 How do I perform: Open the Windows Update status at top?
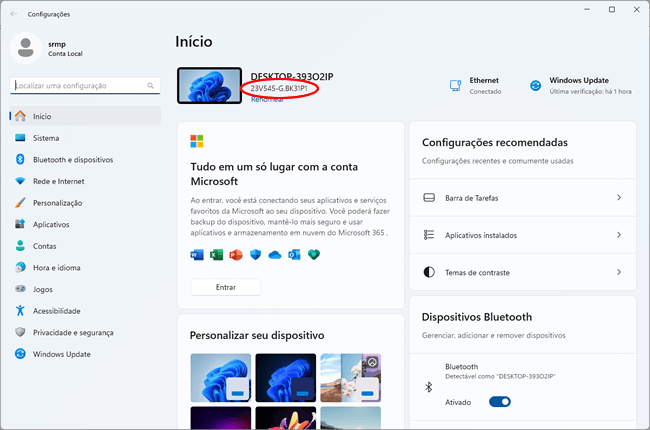pos(581,85)
